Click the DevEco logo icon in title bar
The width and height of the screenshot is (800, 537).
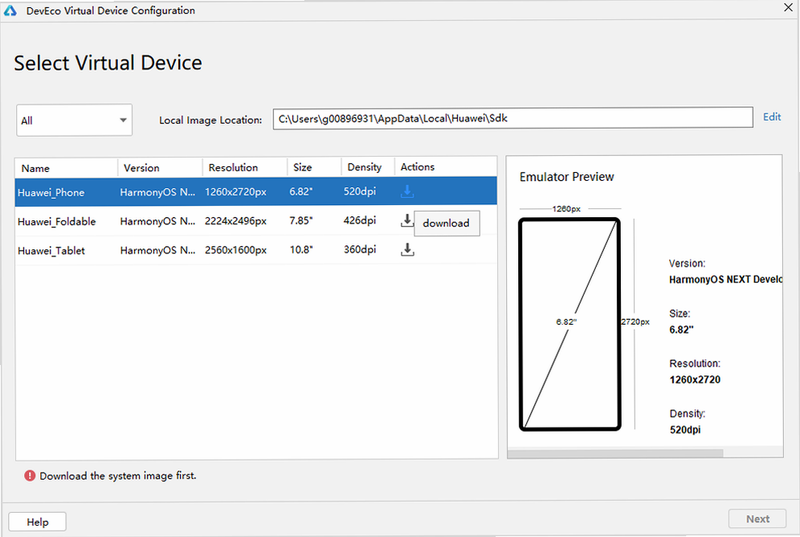[x=10, y=10]
